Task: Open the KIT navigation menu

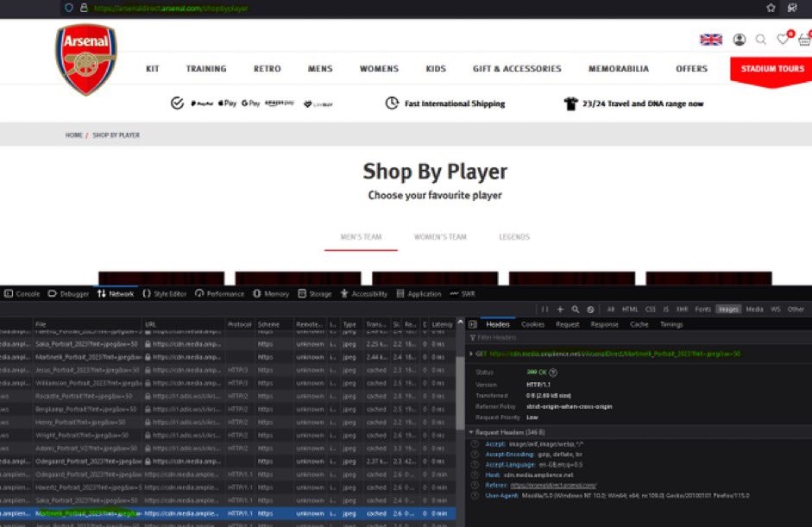Action: coord(152,68)
